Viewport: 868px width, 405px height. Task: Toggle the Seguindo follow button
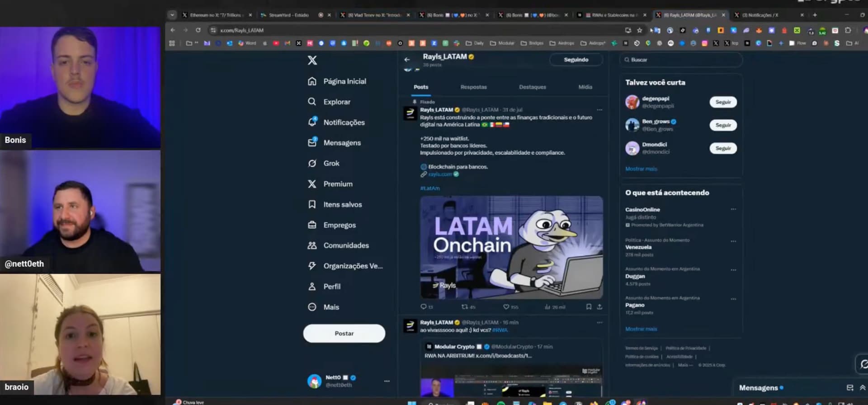tap(576, 60)
